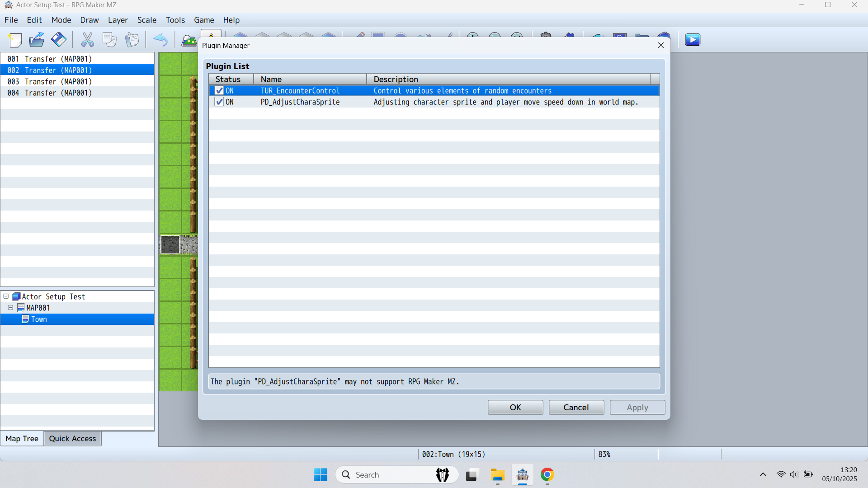868x488 pixels.
Task: Open the Scale menu
Action: point(147,20)
